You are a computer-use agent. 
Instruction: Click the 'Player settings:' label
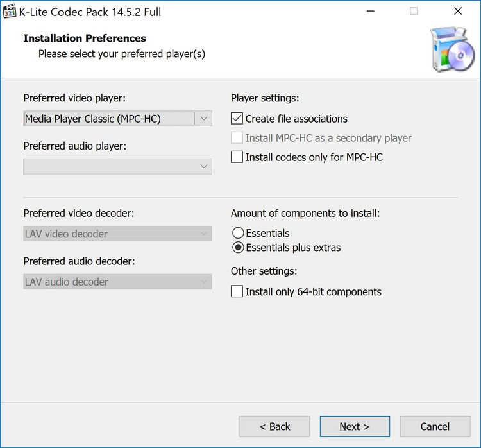(x=265, y=98)
